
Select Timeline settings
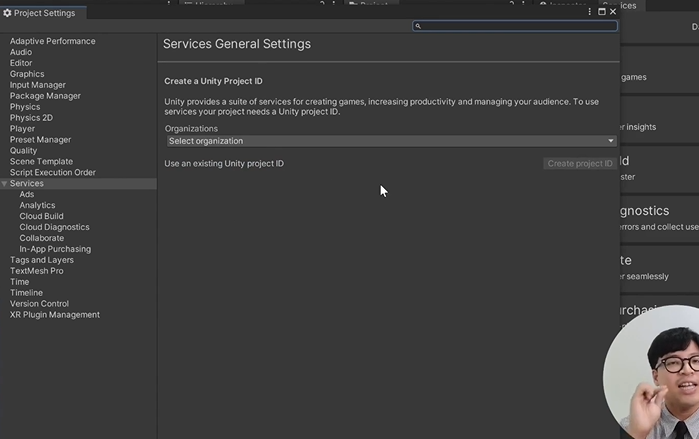point(26,293)
